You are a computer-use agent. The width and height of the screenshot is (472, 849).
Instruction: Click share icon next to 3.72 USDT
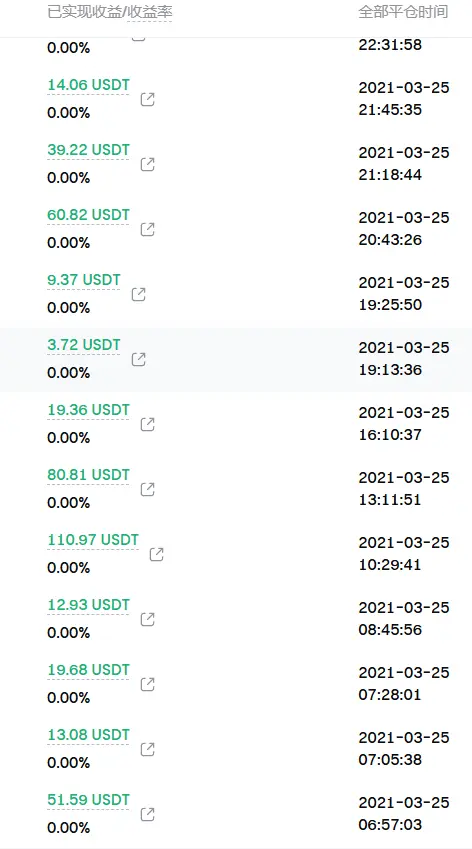coord(139,359)
